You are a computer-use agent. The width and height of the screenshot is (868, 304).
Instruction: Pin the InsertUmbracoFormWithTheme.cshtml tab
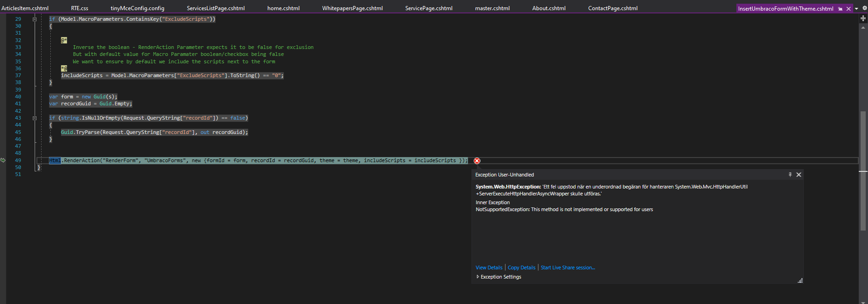(x=840, y=9)
